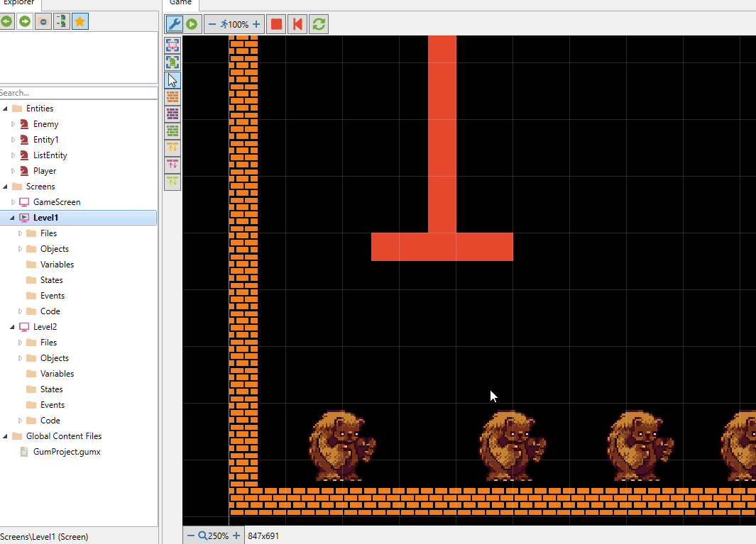
Task: Activate the arrow pointer select tool
Action: click(x=172, y=80)
